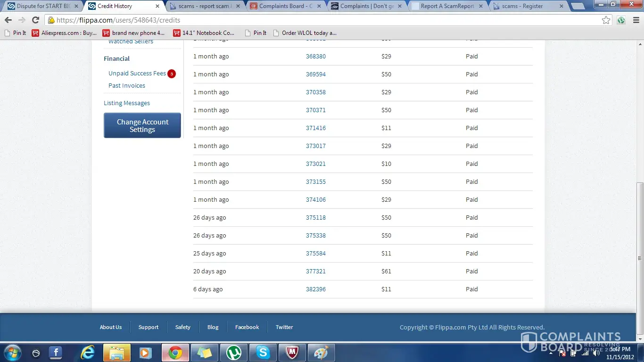
Task: Close the 'Dispute for START BIG' tab
Action: click(x=76, y=6)
